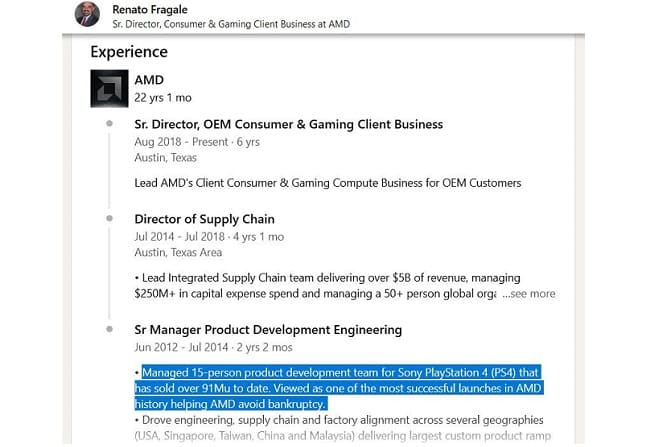Image resolution: width=650 pixels, height=447 pixels.
Task: Open the AMD company logo
Action: pos(109,88)
